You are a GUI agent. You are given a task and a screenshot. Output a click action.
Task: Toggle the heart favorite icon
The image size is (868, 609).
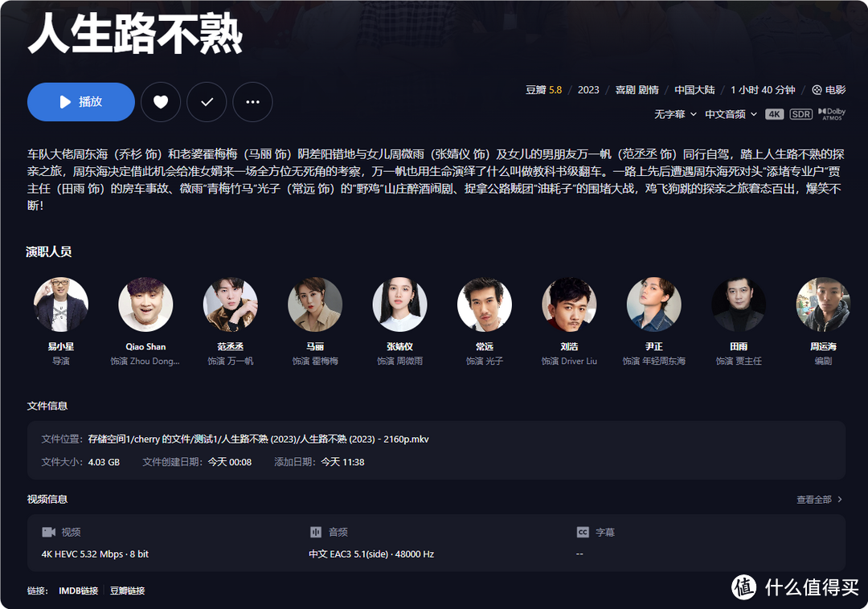click(161, 102)
